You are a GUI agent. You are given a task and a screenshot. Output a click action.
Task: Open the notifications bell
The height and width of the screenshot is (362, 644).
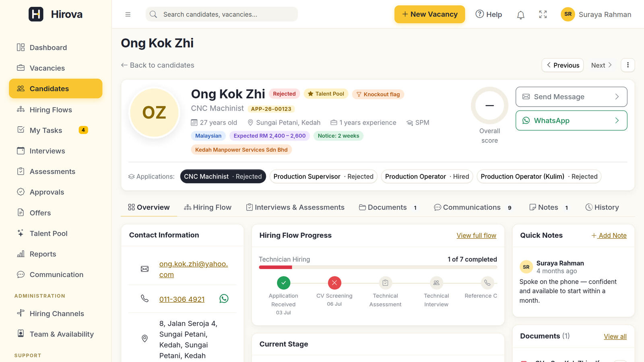[520, 14]
